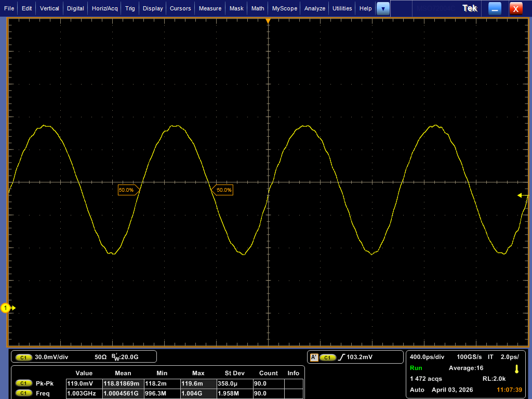Select the Pk-Pk measurement label

tap(45, 383)
